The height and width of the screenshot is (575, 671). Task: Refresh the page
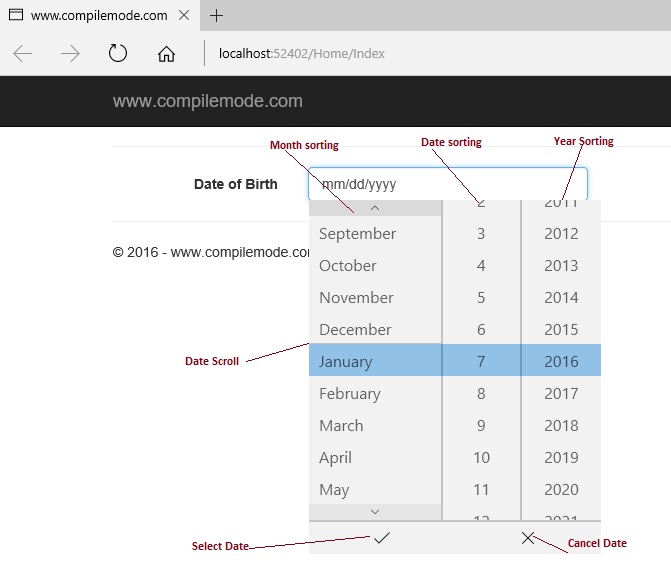118,54
